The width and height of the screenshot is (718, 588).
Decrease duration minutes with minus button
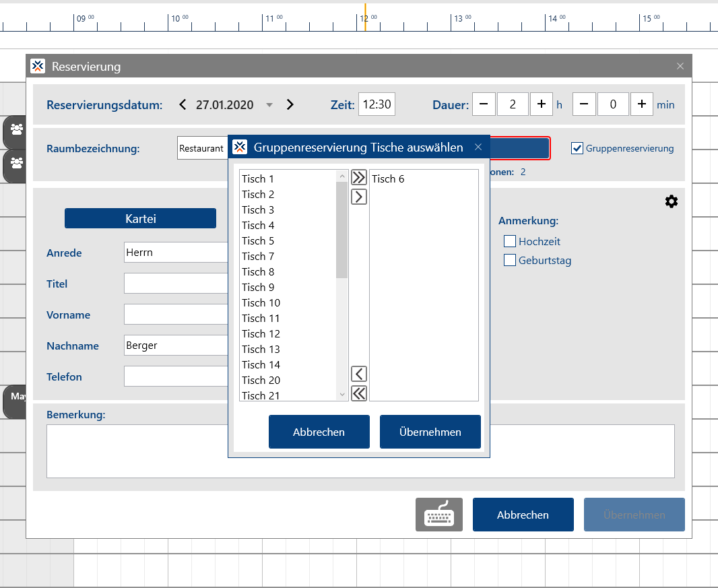tap(584, 104)
